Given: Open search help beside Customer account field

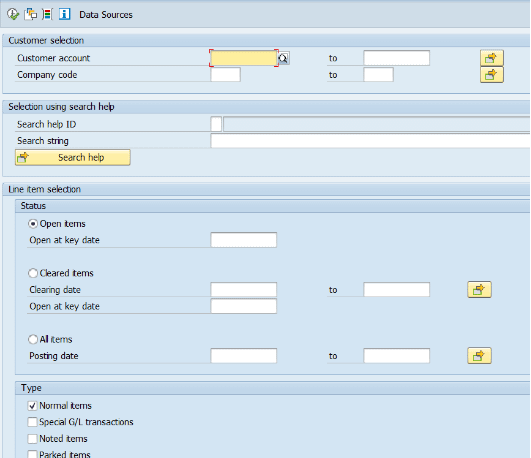Looking at the screenshot, I should coord(283,58).
